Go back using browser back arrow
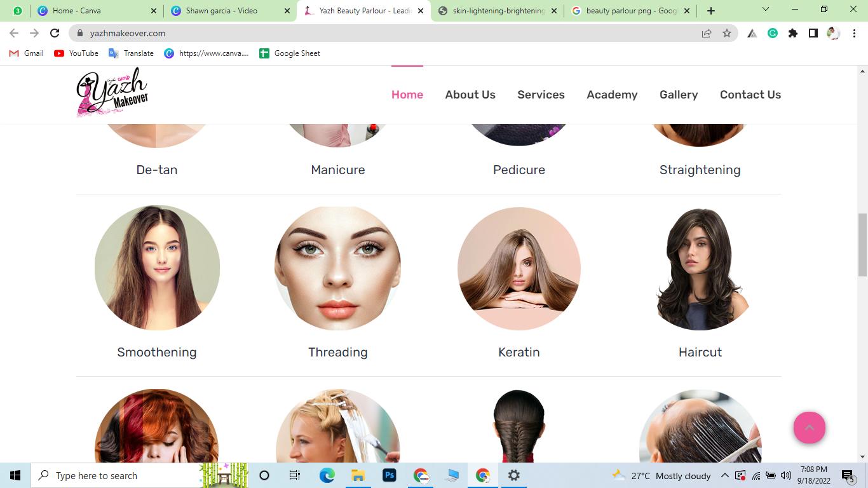The height and width of the screenshot is (488, 868). coord(14,33)
